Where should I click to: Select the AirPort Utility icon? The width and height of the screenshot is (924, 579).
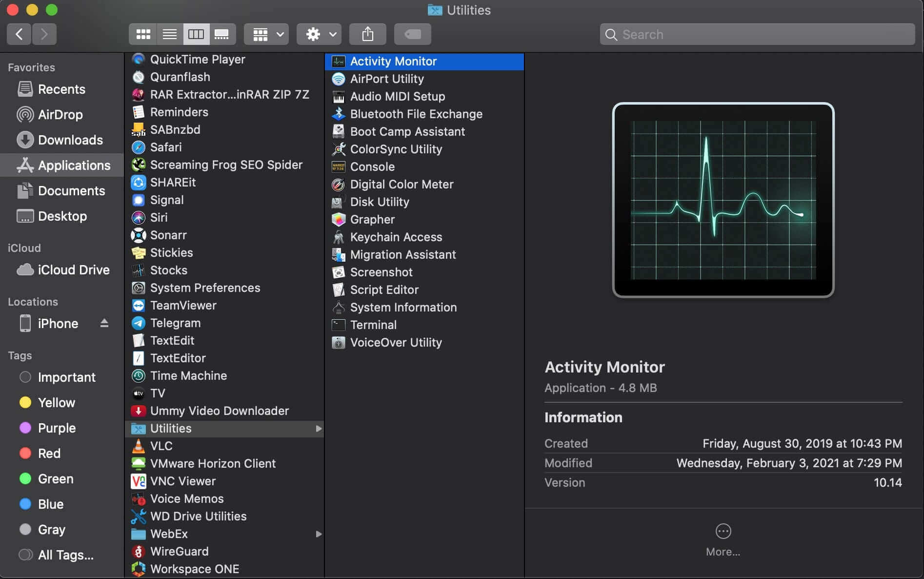coord(338,79)
